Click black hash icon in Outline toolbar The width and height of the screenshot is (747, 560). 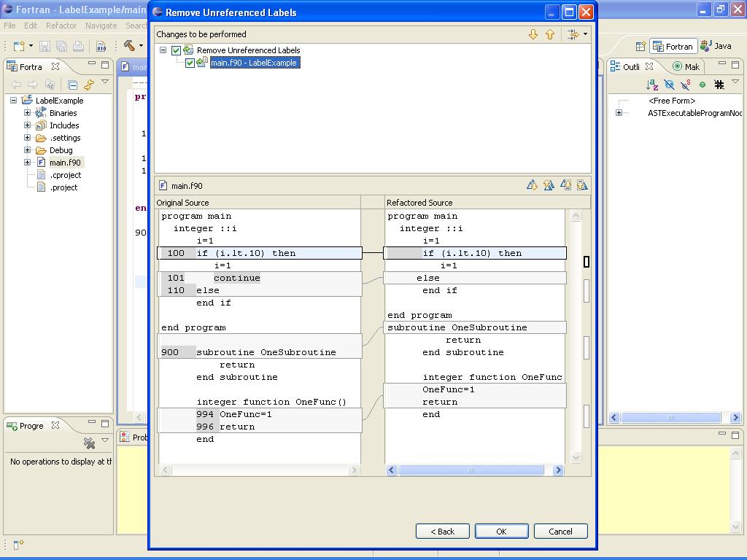pyautogui.click(x=719, y=85)
